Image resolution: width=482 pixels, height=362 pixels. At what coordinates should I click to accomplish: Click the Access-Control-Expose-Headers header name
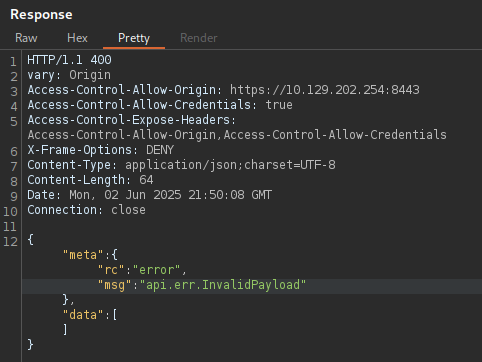(x=132, y=120)
